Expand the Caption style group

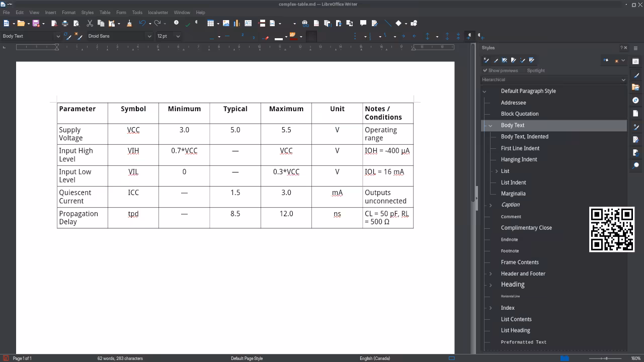click(491, 205)
